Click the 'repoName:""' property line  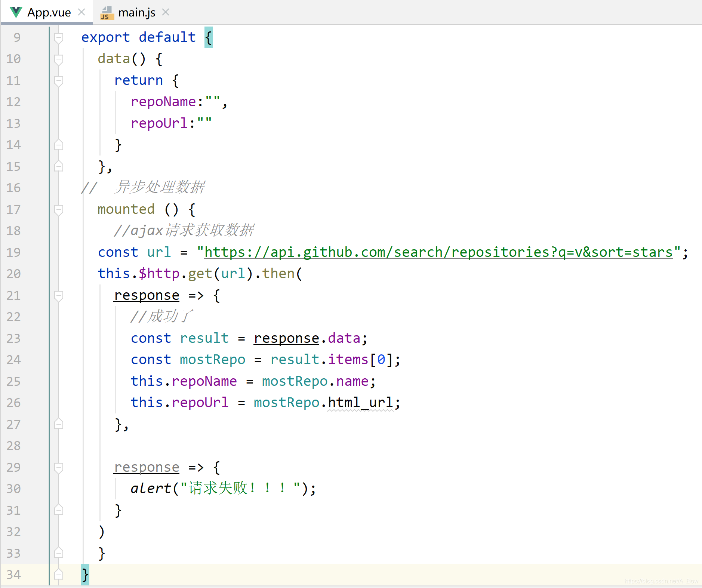179,102
